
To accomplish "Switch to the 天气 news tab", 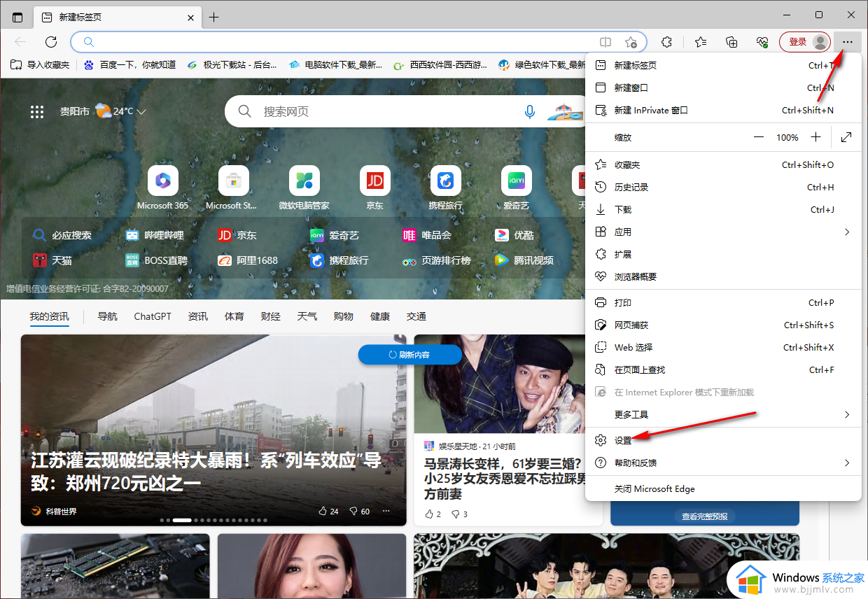I will (307, 316).
